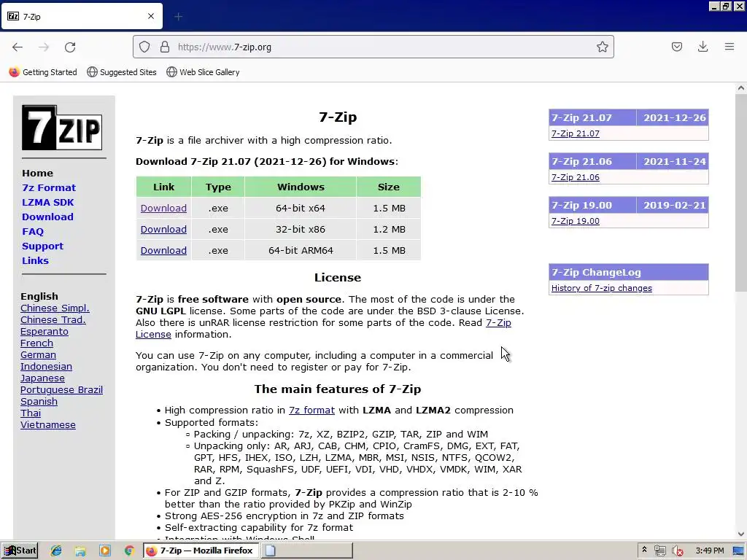
Task: Open the 7-Zip 21.07 news link
Action: click(x=575, y=133)
